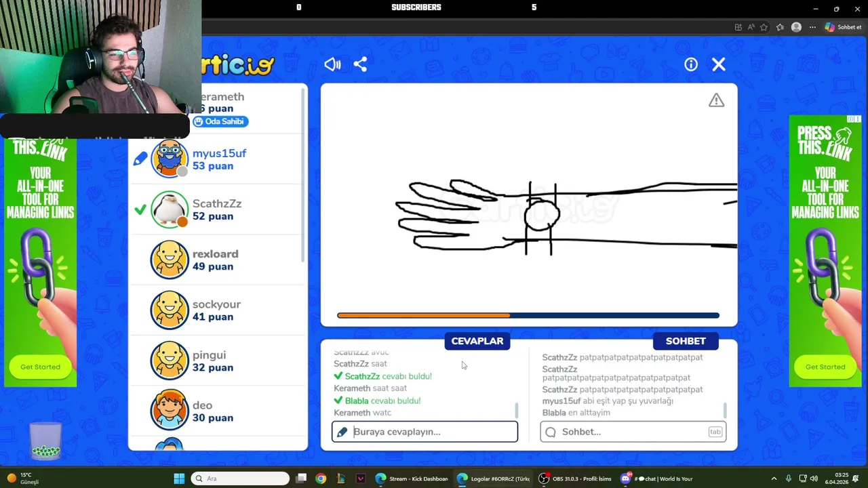Screen dimensions: 868x488
Task: Close the Gartic room with X icon
Action: click(719, 64)
